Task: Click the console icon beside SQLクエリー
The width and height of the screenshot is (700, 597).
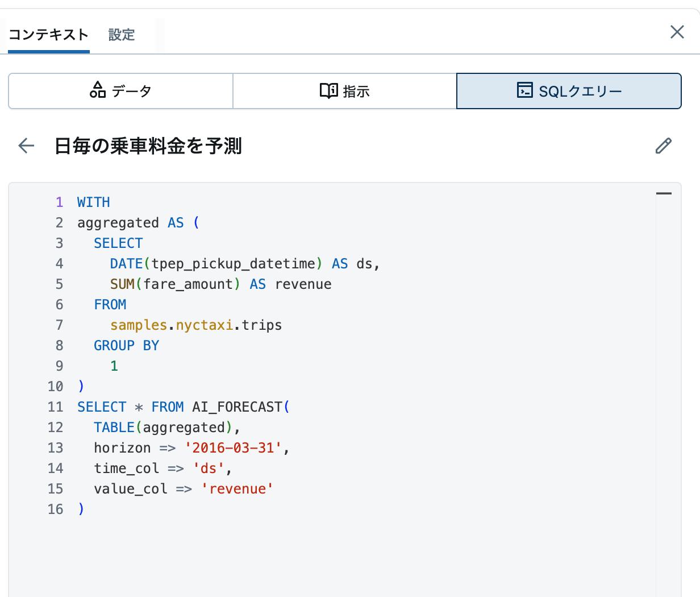Action: pyautogui.click(x=523, y=90)
